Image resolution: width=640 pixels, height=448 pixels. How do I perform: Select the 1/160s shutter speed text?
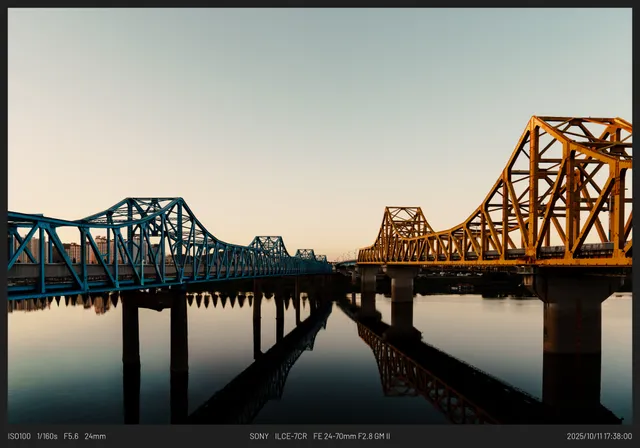(x=47, y=436)
